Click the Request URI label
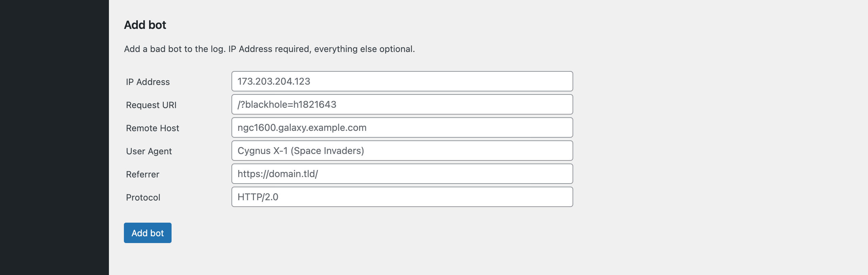This screenshot has height=275, width=868. pos(151,105)
